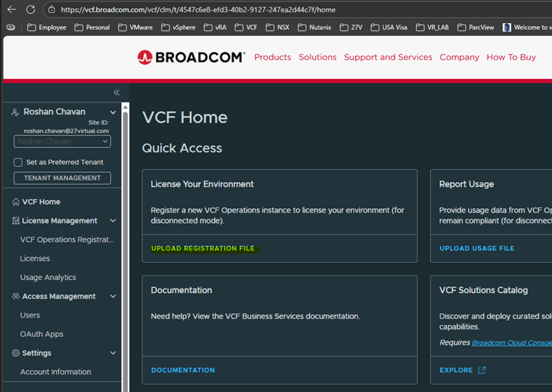Open the VCF bookmark folder
The image size is (552, 392).
point(246,27)
